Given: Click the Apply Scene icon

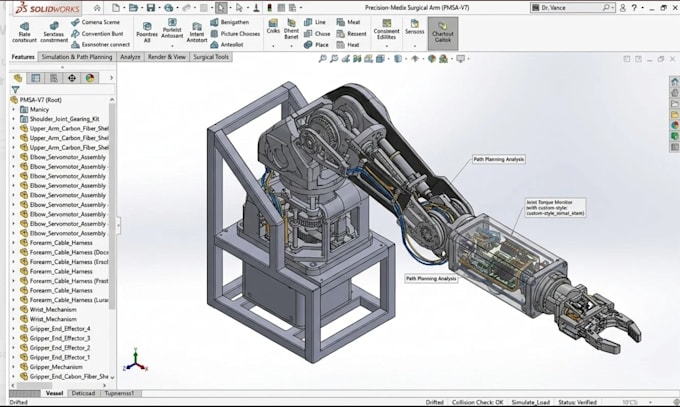Looking at the screenshot, I should (x=443, y=59).
